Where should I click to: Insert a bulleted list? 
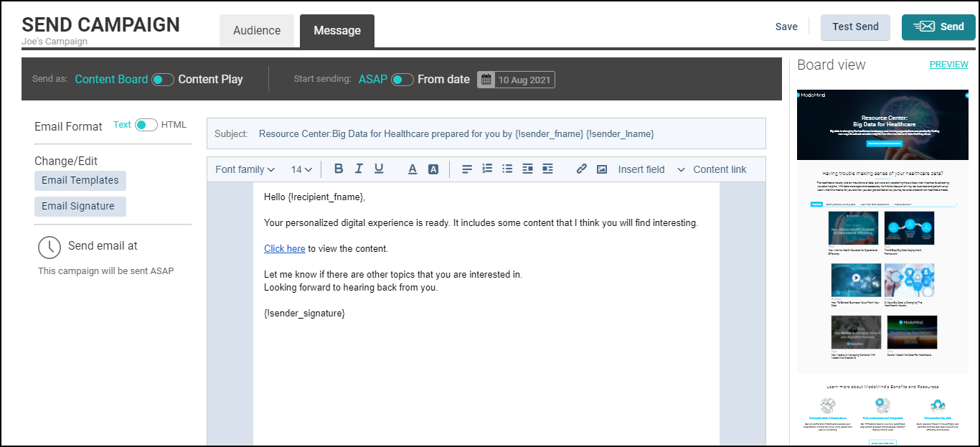click(x=507, y=169)
